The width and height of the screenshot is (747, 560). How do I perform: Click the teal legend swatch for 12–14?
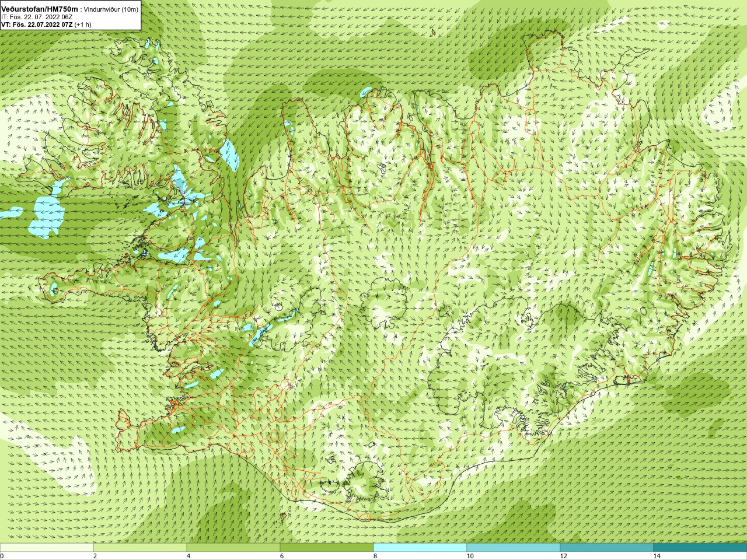pyautogui.click(x=607, y=548)
